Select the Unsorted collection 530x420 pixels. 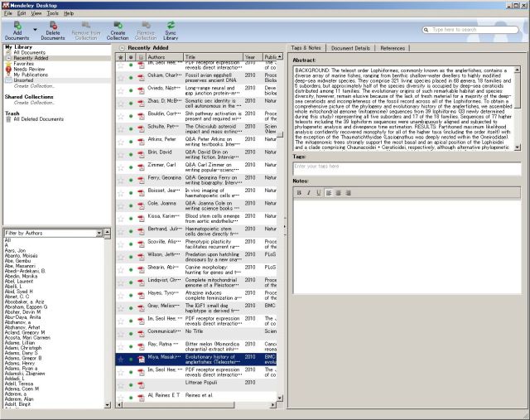[23, 80]
